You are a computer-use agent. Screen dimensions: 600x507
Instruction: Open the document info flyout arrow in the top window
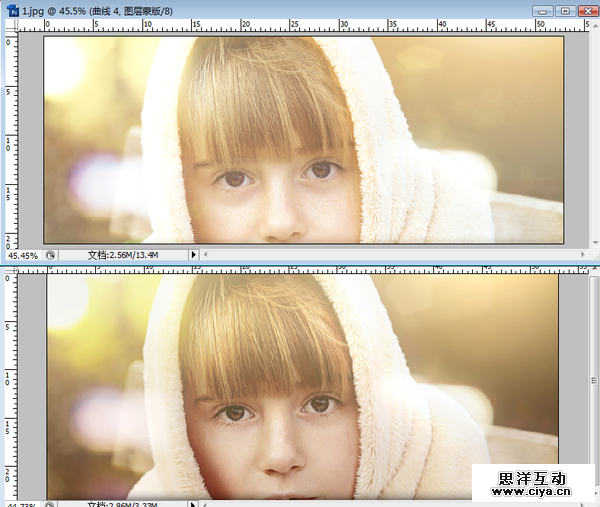click(x=194, y=254)
